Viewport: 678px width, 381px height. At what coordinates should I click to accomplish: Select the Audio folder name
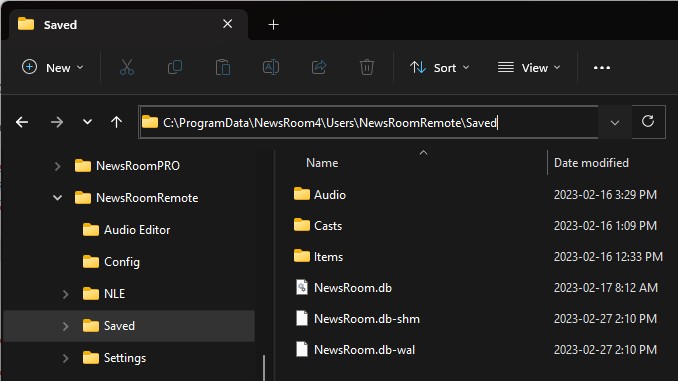[x=330, y=195]
